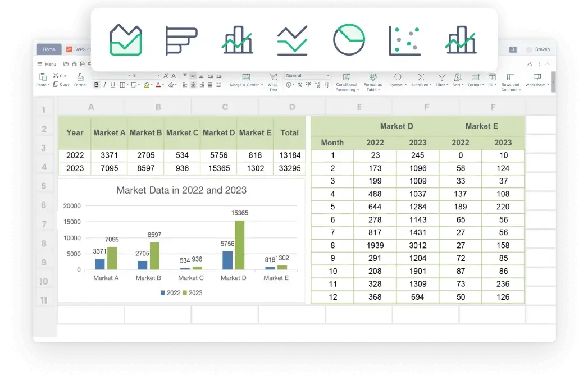This screenshot has width=588, height=376.
Task: Click the Copy button
Action: click(62, 84)
